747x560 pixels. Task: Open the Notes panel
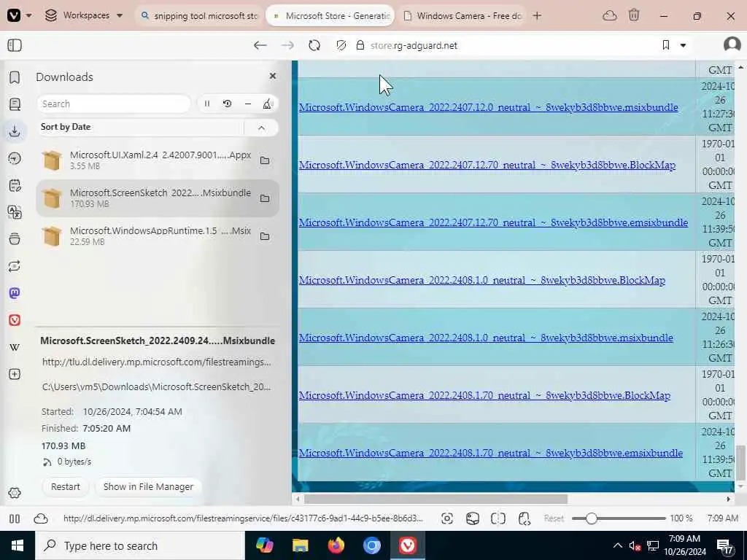click(x=15, y=185)
